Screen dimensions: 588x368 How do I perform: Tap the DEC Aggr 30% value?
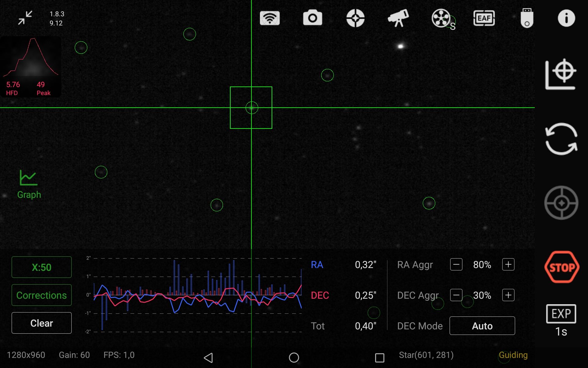(482, 295)
